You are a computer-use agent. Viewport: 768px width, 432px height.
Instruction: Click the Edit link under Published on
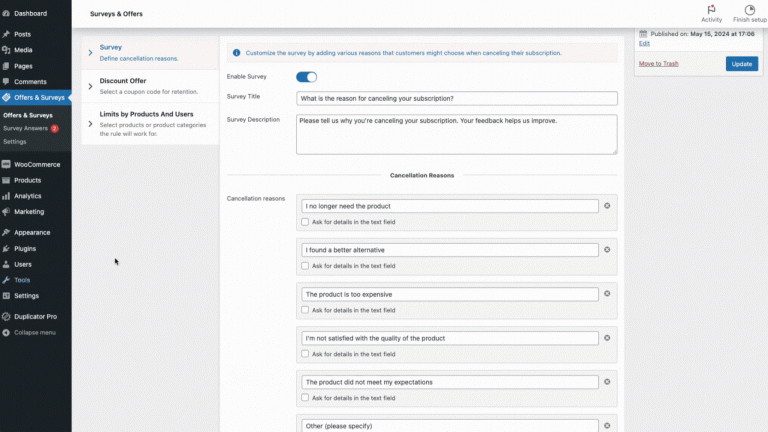coord(644,43)
